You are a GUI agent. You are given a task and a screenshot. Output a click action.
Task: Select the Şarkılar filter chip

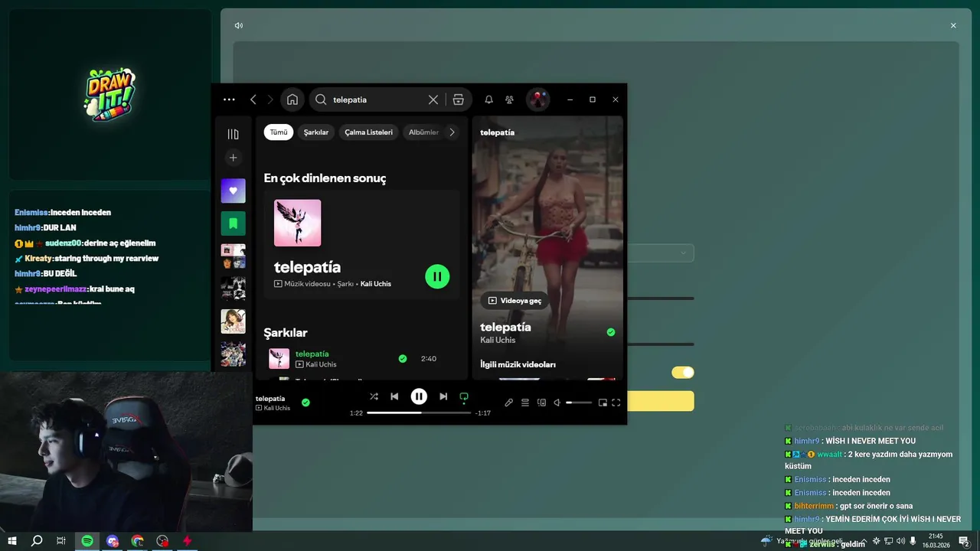point(316,132)
